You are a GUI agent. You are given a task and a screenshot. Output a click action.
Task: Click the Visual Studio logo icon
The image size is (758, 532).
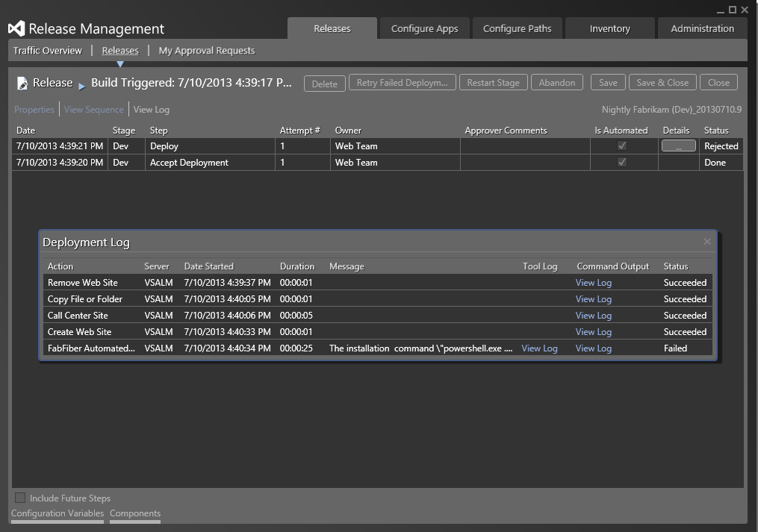tap(16, 28)
